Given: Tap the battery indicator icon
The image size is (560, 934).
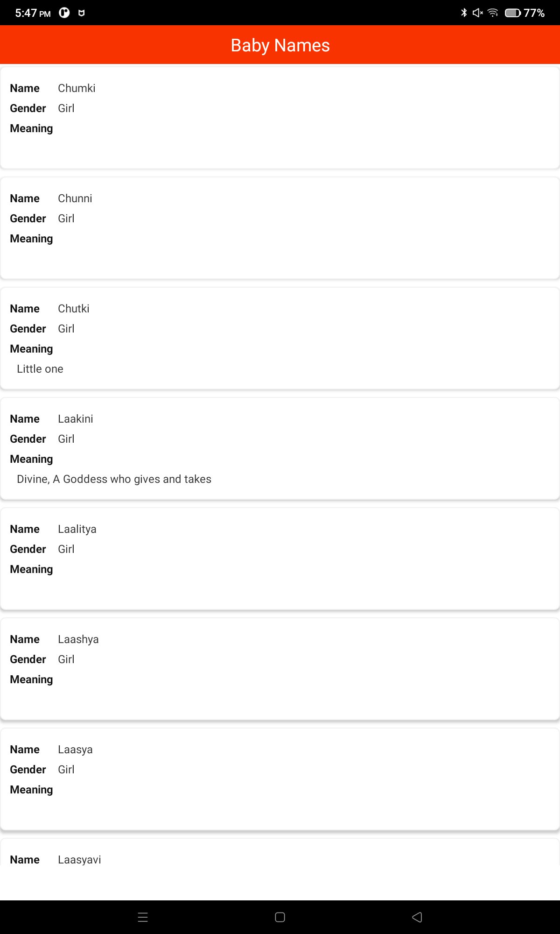Looking at the screenshot, I should (x=512, y=13).
